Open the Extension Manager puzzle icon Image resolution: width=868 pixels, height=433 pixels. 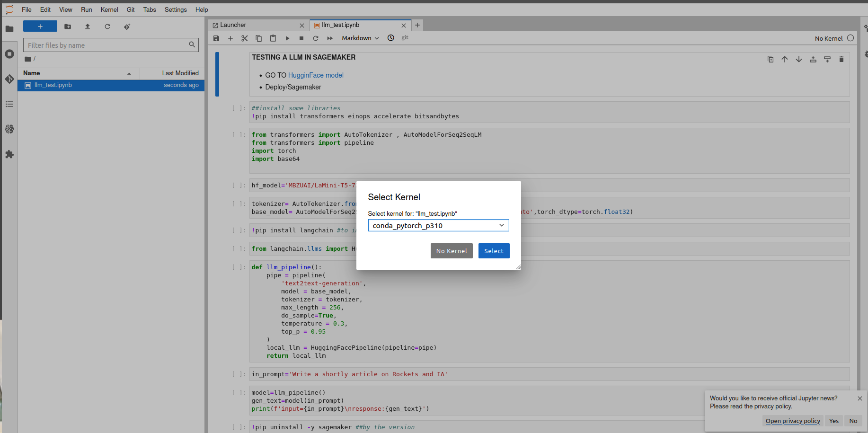coord(9,154)
